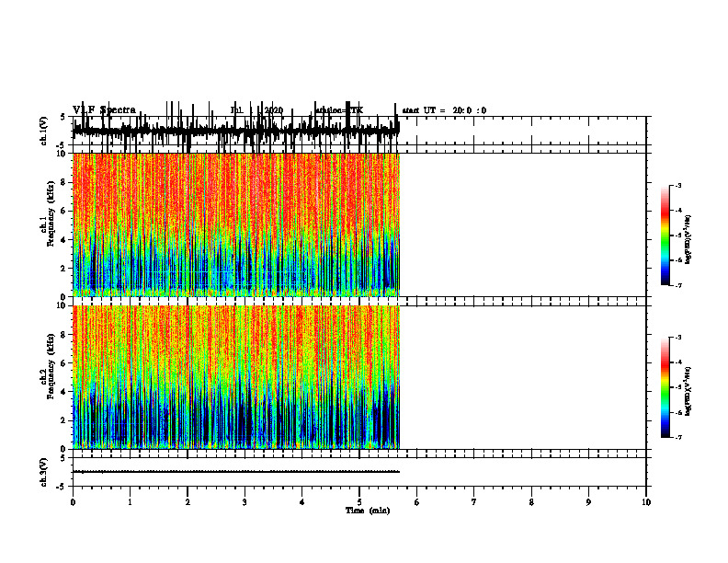Click the 'ch.3(V)' axis label
Viewport: 728px width, 563px height.
pyautogui.click(x=44, y=472)
